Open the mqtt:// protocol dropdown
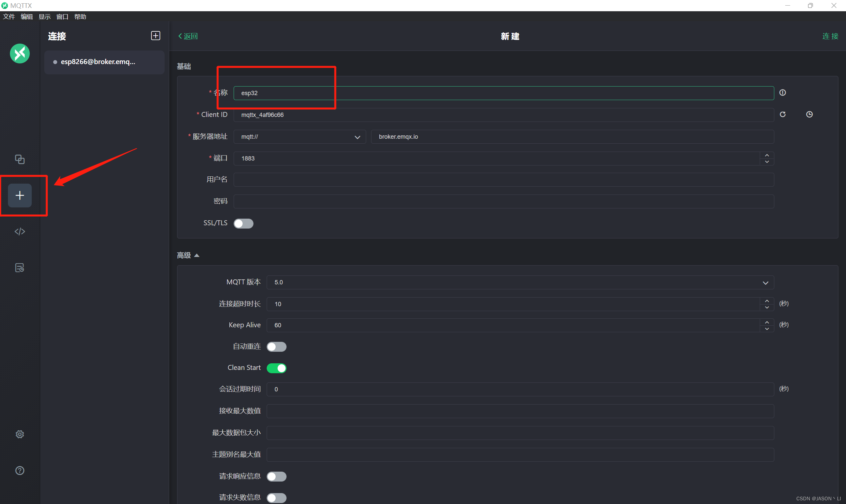 (x=357, y=137)
